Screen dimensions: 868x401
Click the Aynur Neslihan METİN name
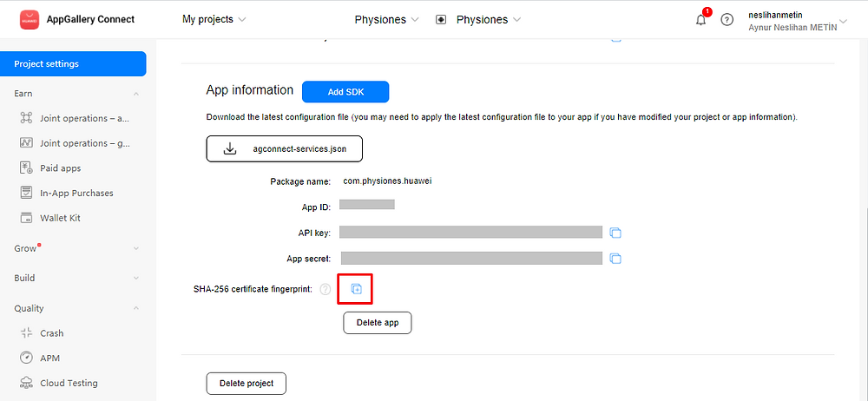(792, 28)
